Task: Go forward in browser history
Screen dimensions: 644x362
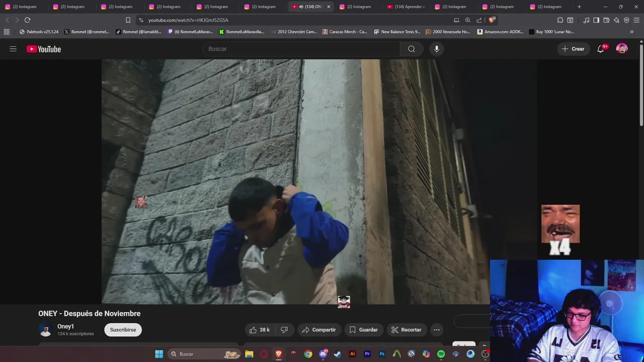Action: (x=17, y=20)
